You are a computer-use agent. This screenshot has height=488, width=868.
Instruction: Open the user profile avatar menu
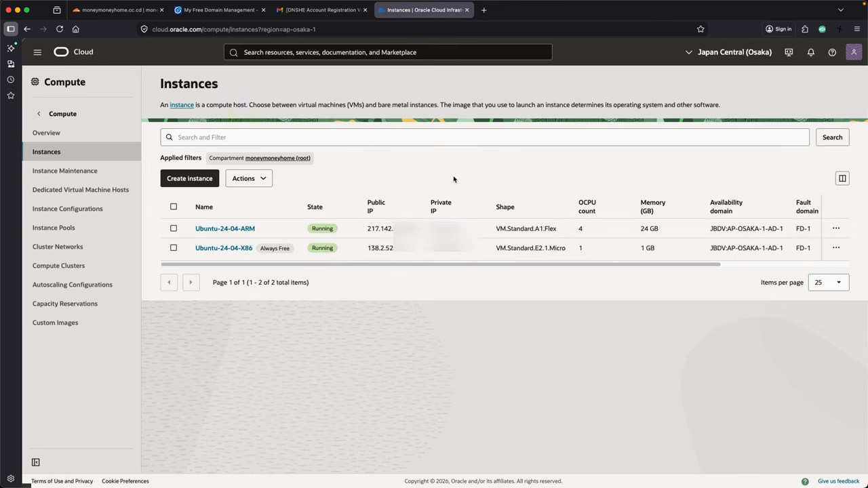pyautogui.click(x=854, y=52)
